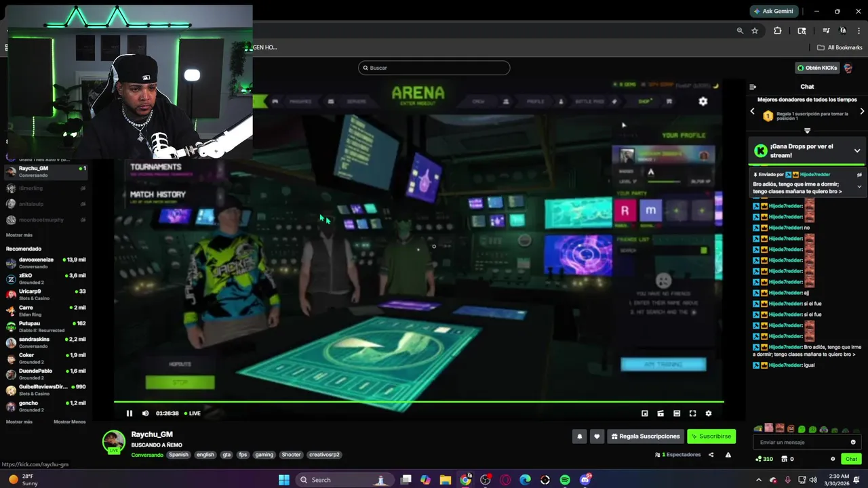Open Chrome three-dot menu

860,30
